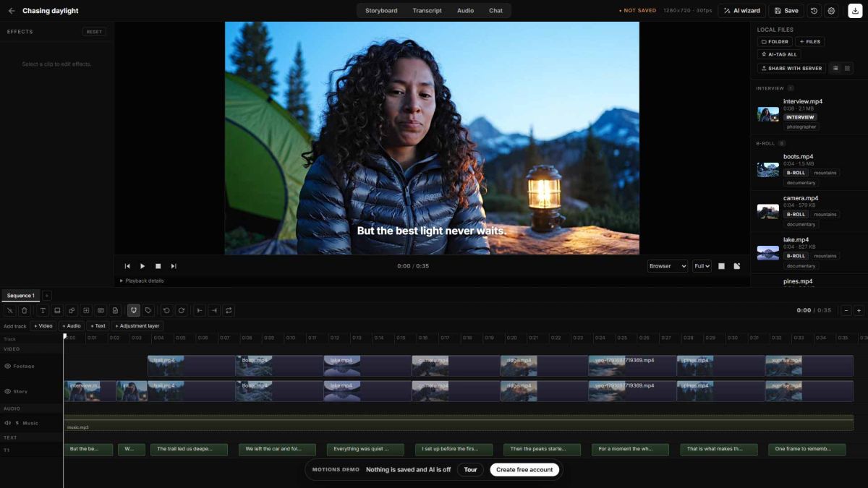Skip to start of the preview
The height and width of the screenshot is (488, 868).
coord(127,266)
